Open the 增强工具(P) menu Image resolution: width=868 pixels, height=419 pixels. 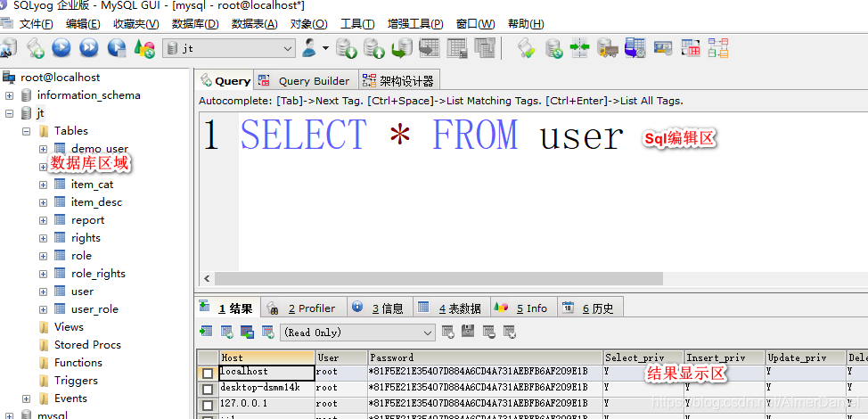click(415, 24)
